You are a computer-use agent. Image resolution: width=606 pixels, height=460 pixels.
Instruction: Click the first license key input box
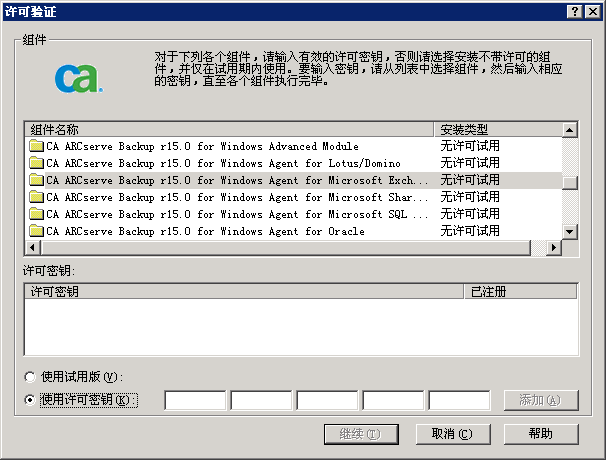pos(195,400)
